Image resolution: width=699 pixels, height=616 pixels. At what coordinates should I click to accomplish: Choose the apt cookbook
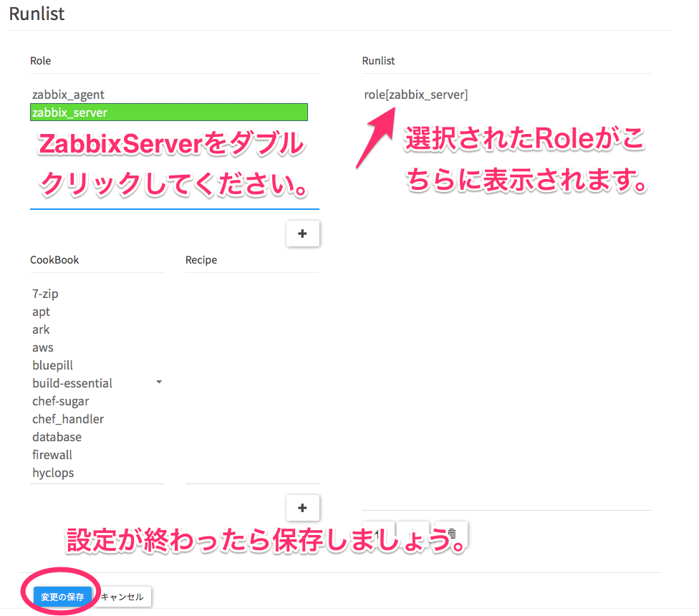(x=41, y=312)
